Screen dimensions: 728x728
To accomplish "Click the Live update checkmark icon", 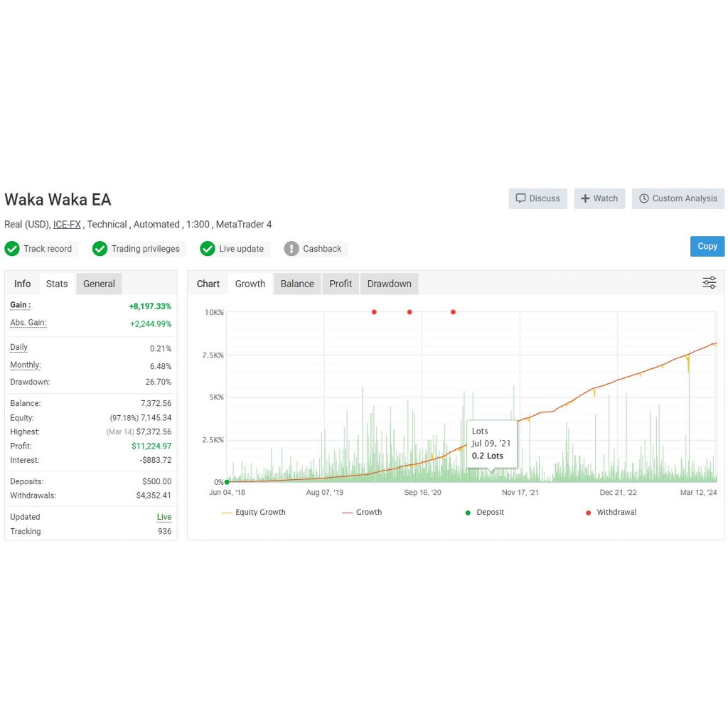I will coord(208,249).
